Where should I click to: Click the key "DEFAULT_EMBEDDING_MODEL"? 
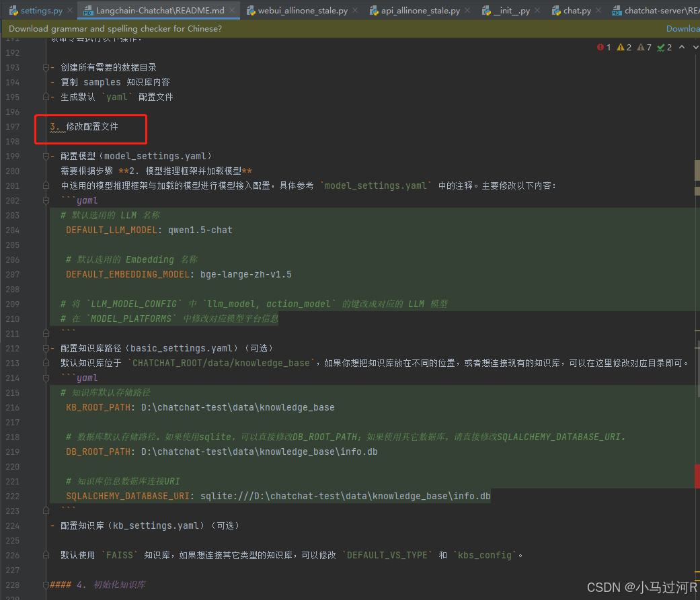tap(128, 274)
